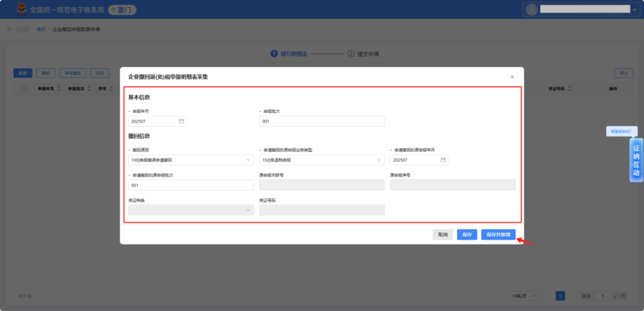The image size is (644, 311).
Task: Open the 征纳互动 side panel
Action: 636,160
